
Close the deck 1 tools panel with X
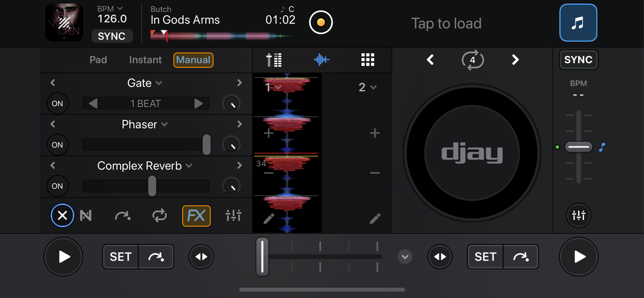(x=62, y=215)
